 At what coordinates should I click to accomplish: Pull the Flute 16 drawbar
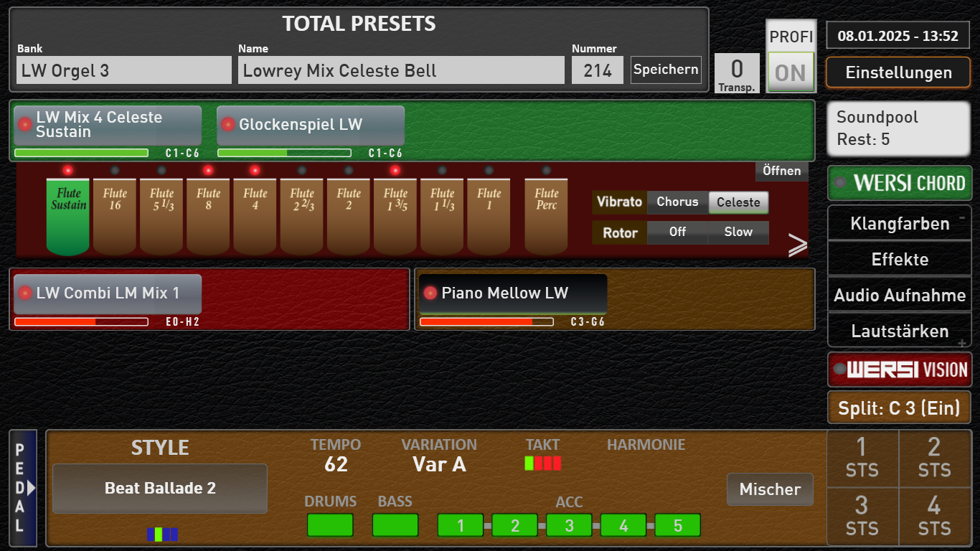pyautogui.click(x=115, y=215)
